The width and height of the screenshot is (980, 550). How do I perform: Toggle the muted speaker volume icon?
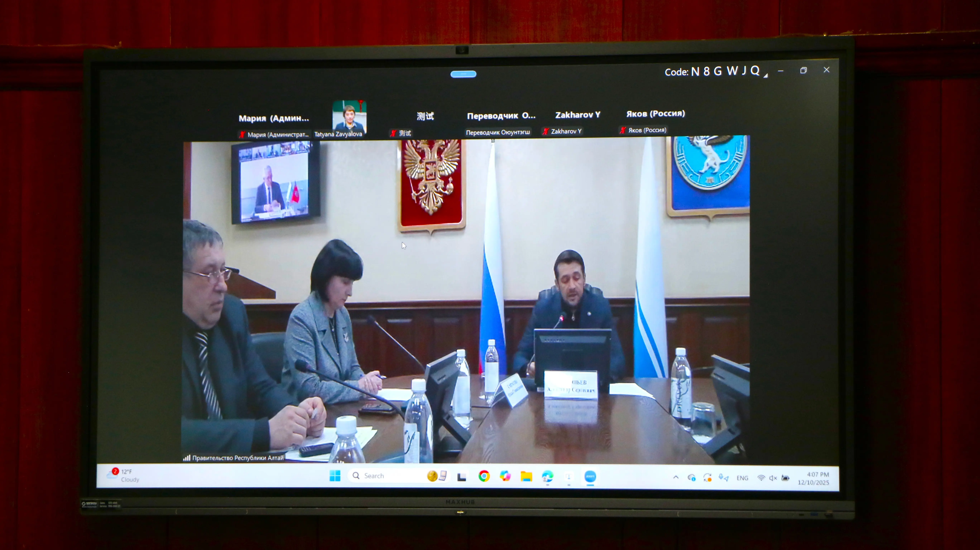point(773,478)
